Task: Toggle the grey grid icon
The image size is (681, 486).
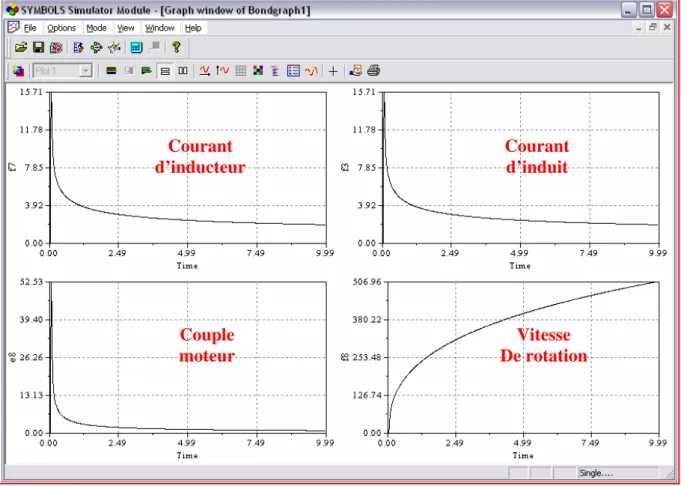Action: [241, 71]
